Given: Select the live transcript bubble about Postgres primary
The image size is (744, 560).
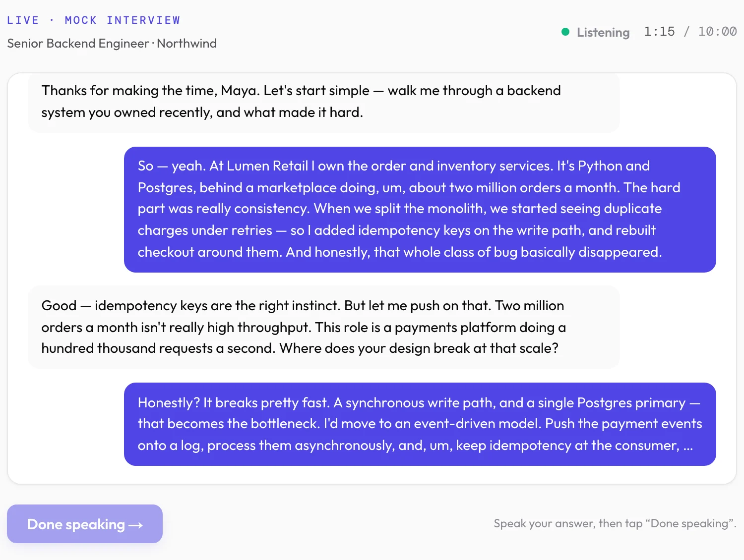Looking at the screenshot, I should click(420, 424).
